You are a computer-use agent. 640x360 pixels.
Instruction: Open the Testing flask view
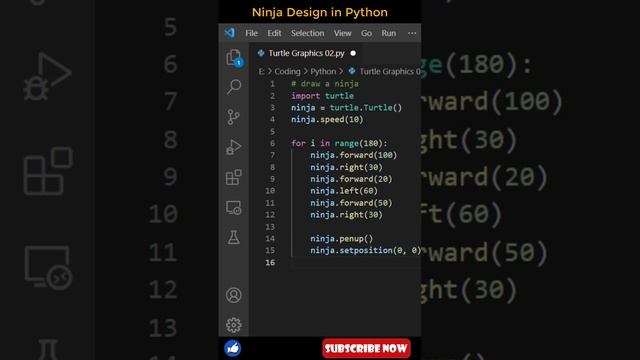234,238
